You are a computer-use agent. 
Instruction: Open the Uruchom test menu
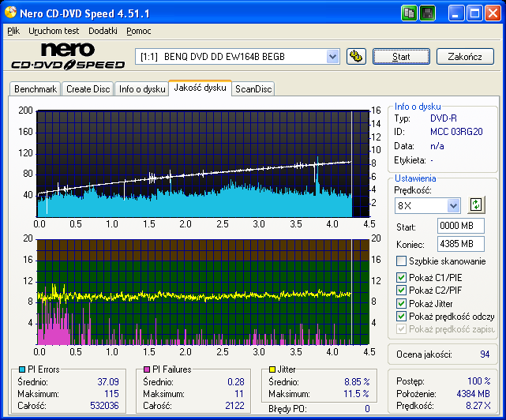(54, 31)
